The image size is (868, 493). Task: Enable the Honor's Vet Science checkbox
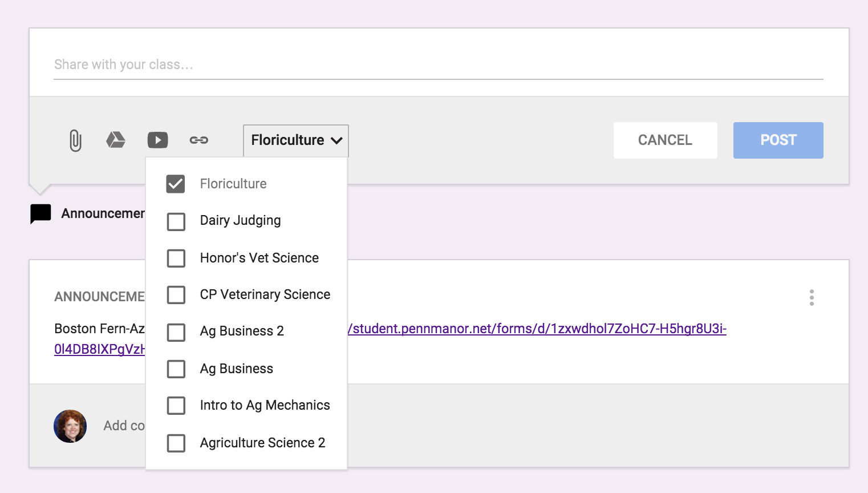[x=176, y=258]
